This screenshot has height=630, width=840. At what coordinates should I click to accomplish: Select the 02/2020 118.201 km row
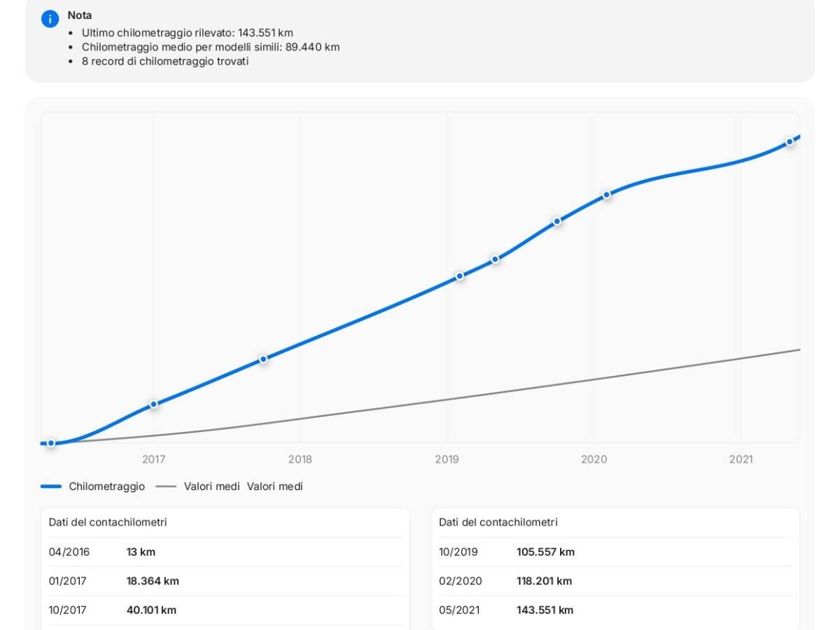tap(615, 581)
